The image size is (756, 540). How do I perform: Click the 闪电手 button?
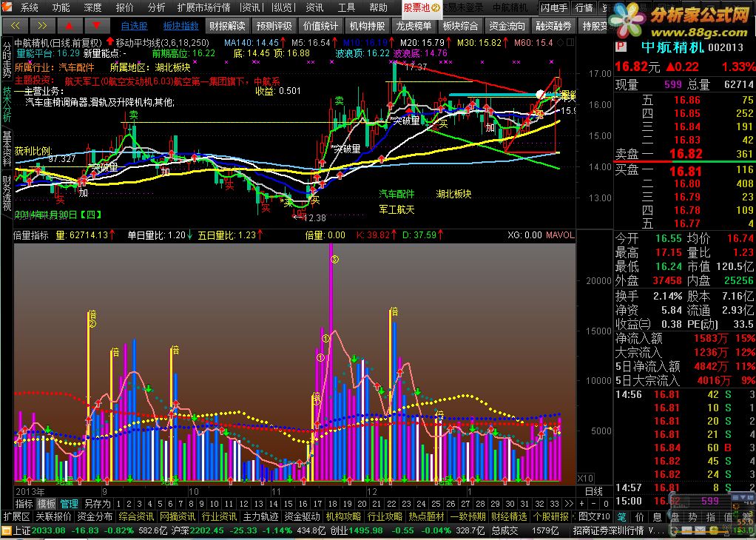(x=553, y=7)
